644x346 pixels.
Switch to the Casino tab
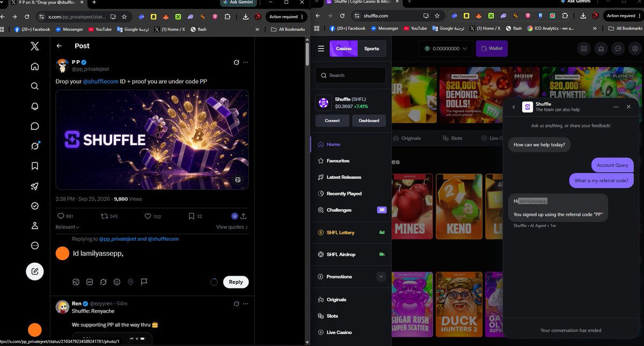(x=343, y=48)
